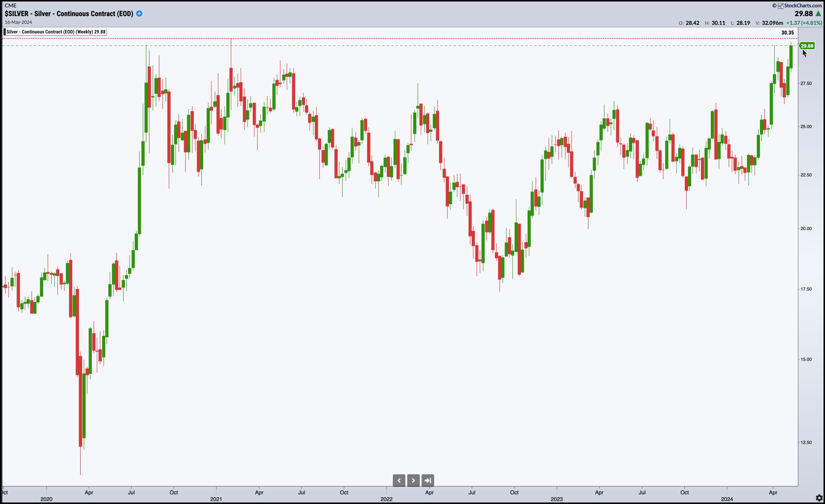
Task: Click the 2023 year label on time axis
Action: pyautogui.click(x=556, y=499)
